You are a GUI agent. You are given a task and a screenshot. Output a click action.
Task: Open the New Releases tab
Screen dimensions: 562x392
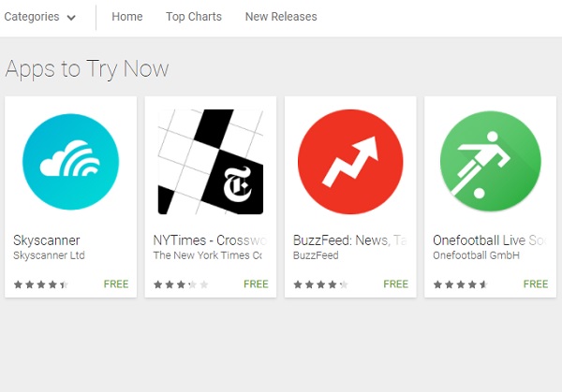pyautogui.click(x=281, y=17)
